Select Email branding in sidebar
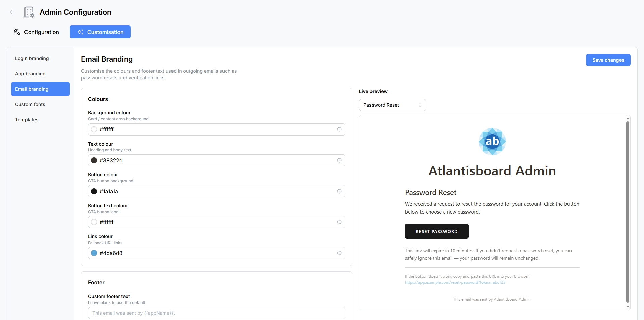The image size is (644, 320). tap(40, 89)
